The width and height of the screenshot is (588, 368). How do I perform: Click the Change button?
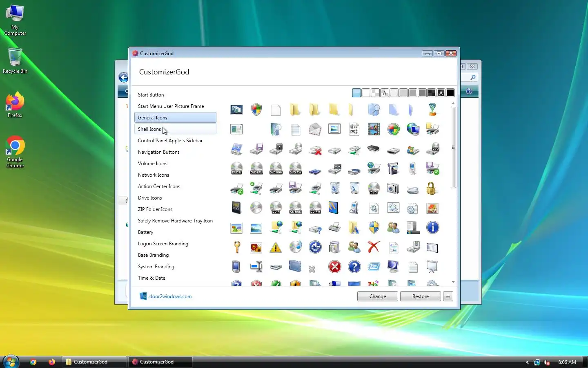coord(377,296)
